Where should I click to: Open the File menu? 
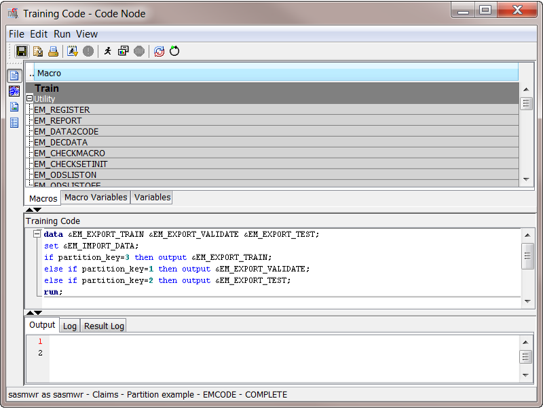click(16, 34)
